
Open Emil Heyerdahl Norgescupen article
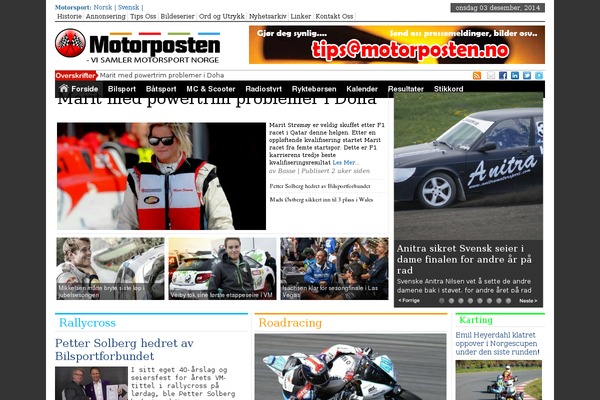(497, 343)
